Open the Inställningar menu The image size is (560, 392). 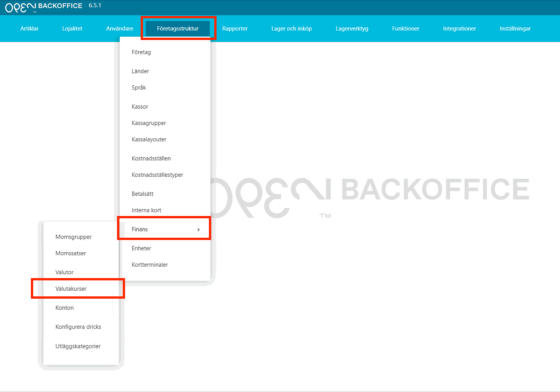point(515,29)
